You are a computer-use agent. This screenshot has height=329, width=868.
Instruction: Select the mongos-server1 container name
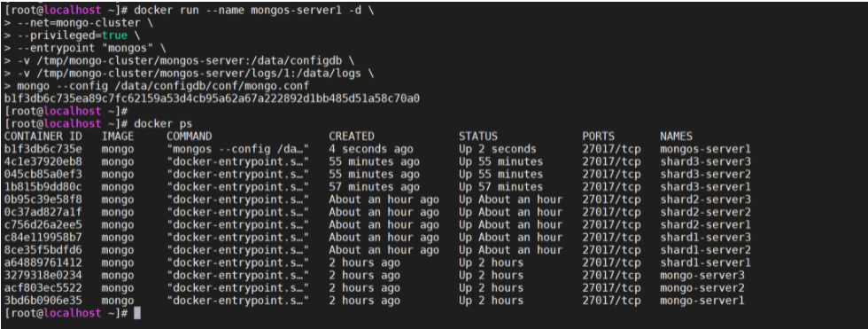click(x=705, y=149)
